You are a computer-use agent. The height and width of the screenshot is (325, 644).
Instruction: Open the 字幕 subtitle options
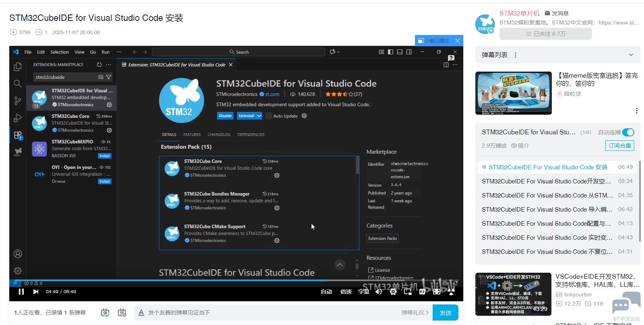pos(364,292)
